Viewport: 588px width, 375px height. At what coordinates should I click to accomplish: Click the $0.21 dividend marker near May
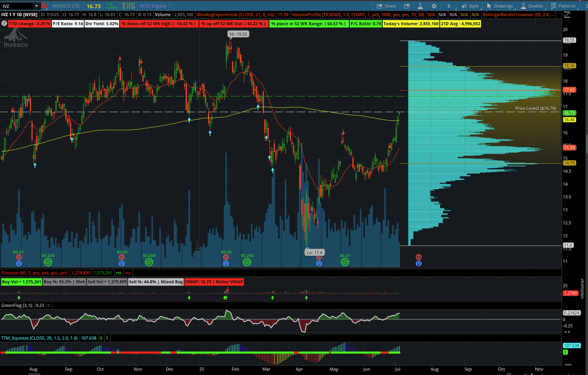[345, 263]
